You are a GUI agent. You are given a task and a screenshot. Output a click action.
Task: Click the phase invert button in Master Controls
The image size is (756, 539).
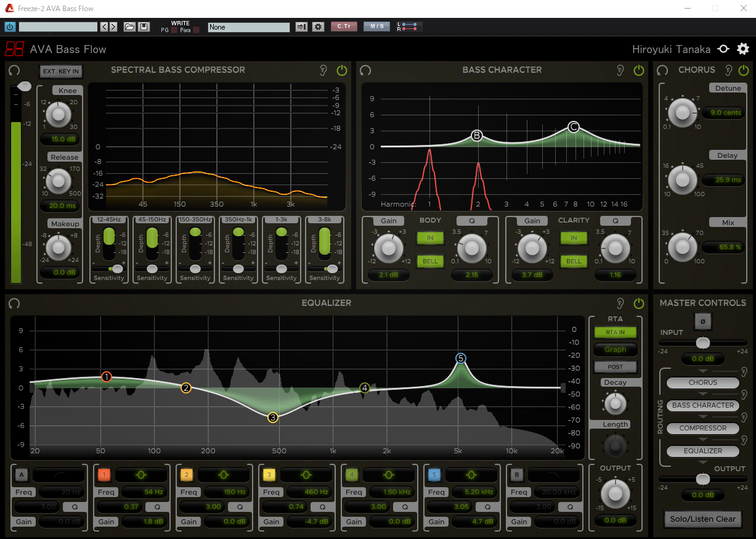[702, 321]
